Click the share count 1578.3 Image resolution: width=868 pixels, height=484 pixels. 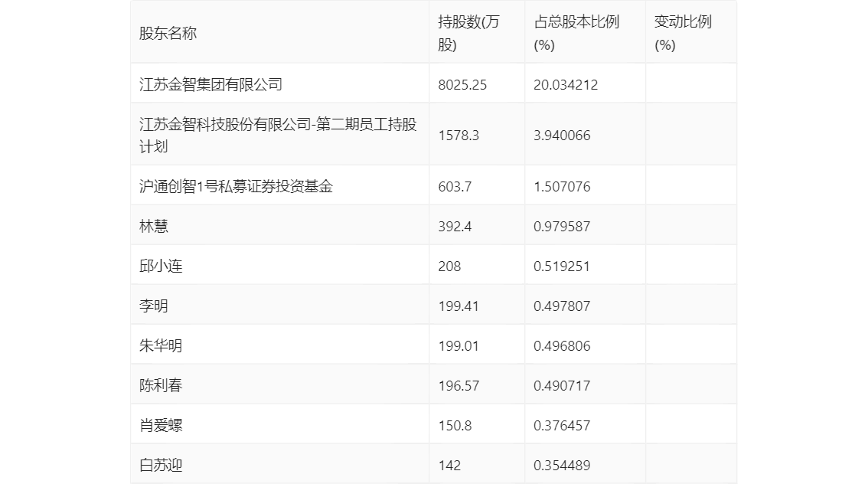click(458, 136)
